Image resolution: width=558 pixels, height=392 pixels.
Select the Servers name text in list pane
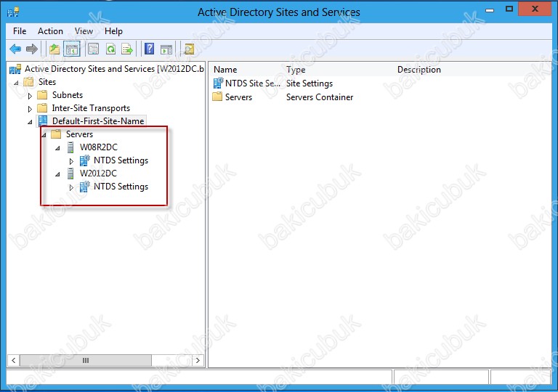[x=238, y=97]
